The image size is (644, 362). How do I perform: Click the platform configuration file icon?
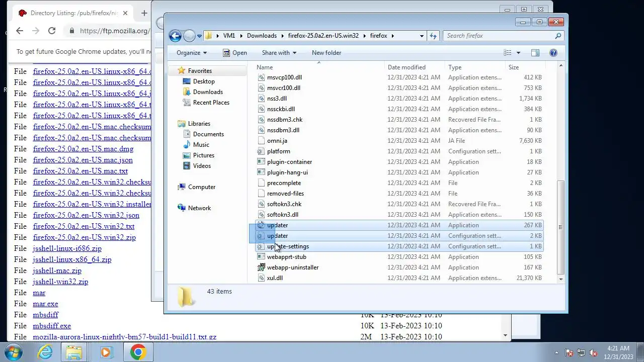click(x=261, y=151)
